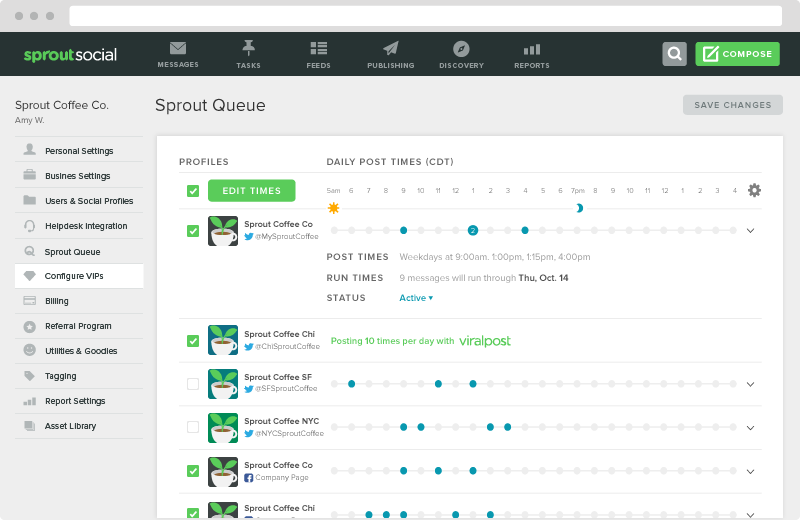
Task: Click the Company Page profile avatar
Action: [x=223, y=472]
